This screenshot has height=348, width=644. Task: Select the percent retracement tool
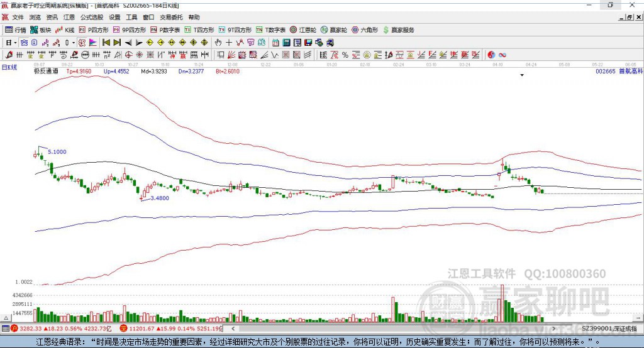[345, 55]
